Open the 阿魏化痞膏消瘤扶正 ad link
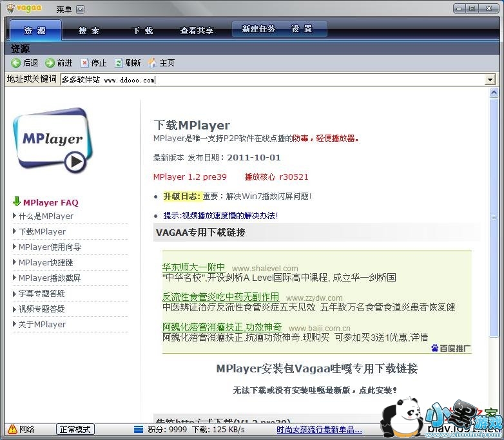The width and height of the screenshot is (504, 440). (x=222, y=327)
